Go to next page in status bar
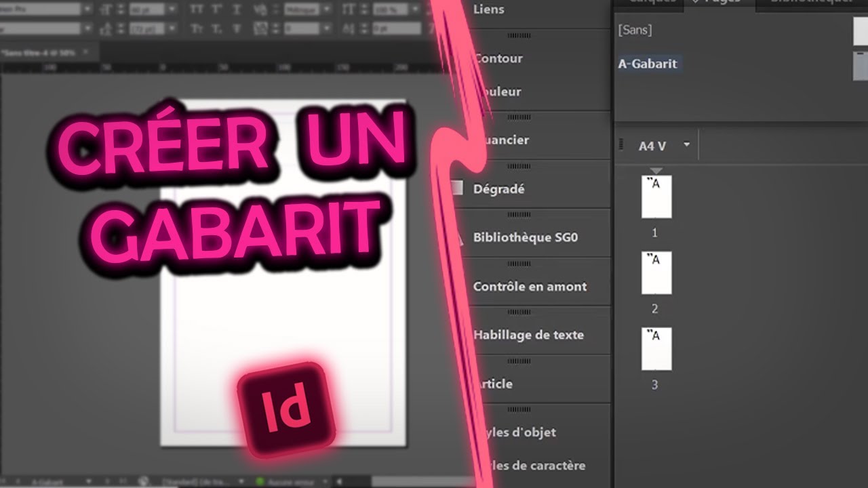Screen dimensions: 868x488 [x=107, y=482]
